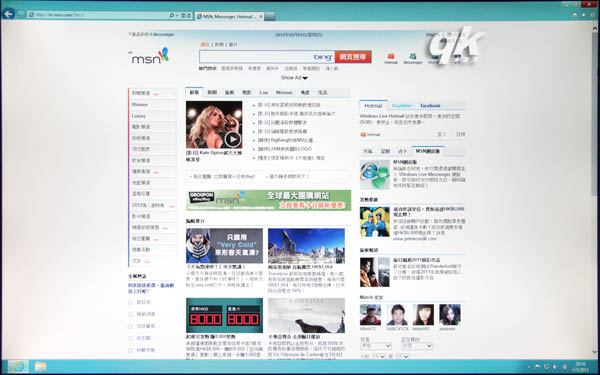Switch to the Women content tab
The height and width of the screenshot is (375, 600).
[284, 93]
